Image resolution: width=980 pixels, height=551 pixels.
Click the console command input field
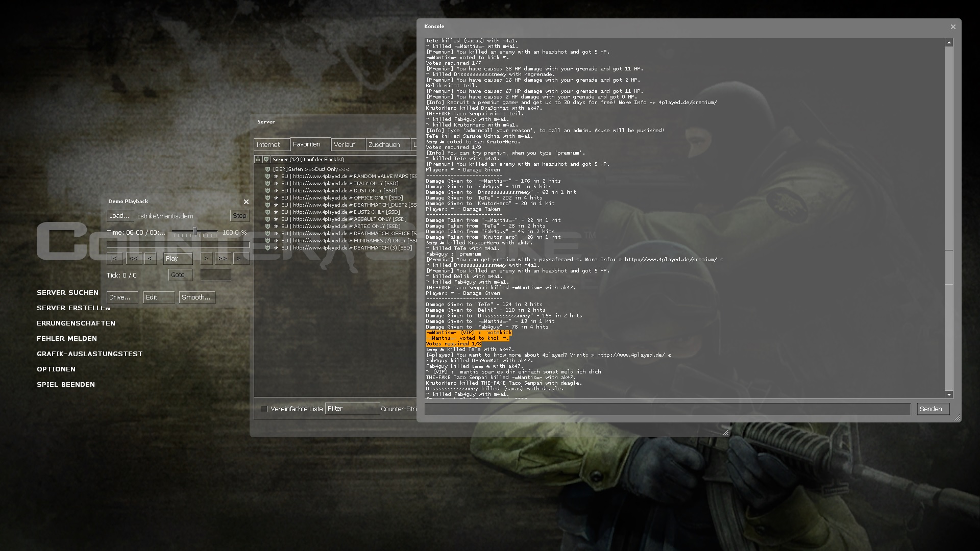[668, 409]
